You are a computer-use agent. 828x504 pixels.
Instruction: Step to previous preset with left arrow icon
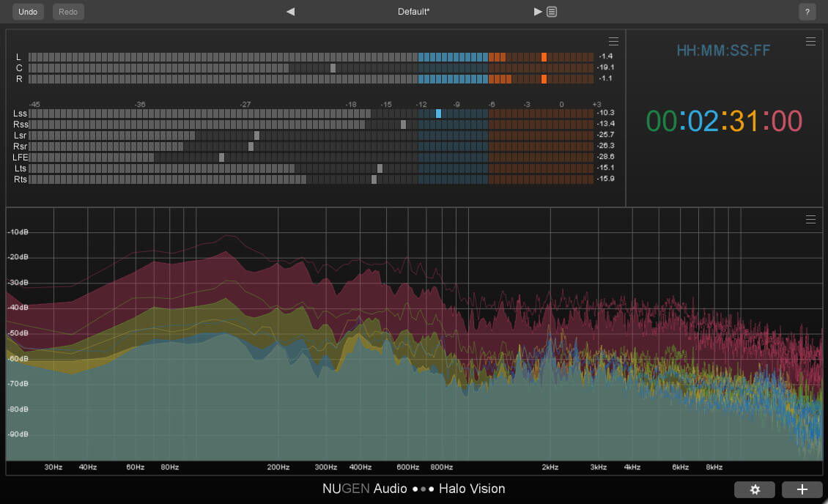point(290,11)
